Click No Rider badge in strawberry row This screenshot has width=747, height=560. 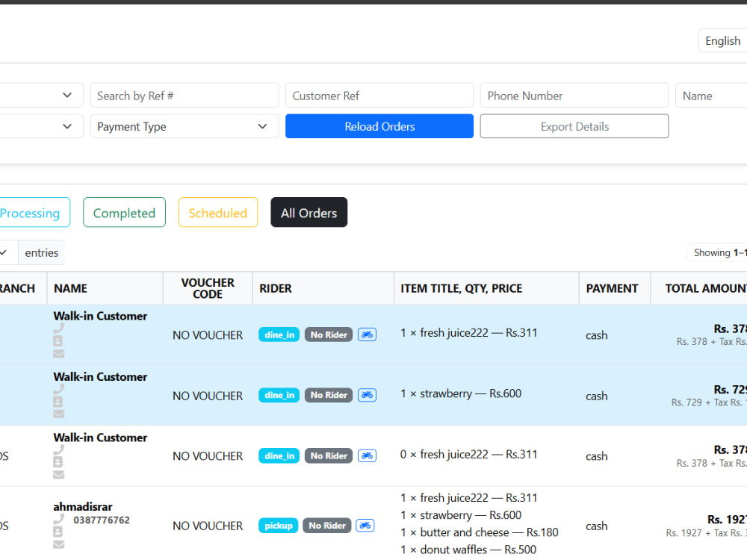pyautogui.click(x=329, y=395)
